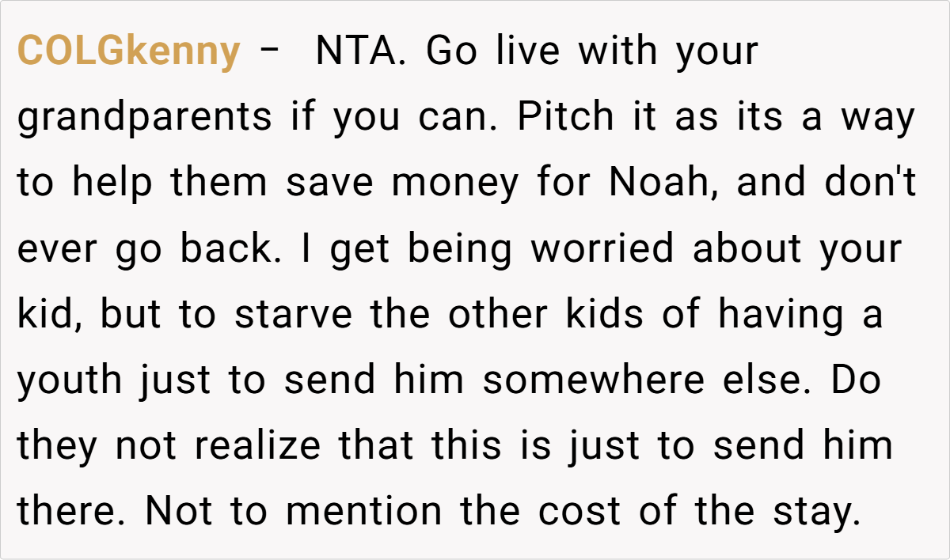The height and width of the screenshot is (560, 950).
Task: Click the word grandparents
Action: click(x=145, y=119)
